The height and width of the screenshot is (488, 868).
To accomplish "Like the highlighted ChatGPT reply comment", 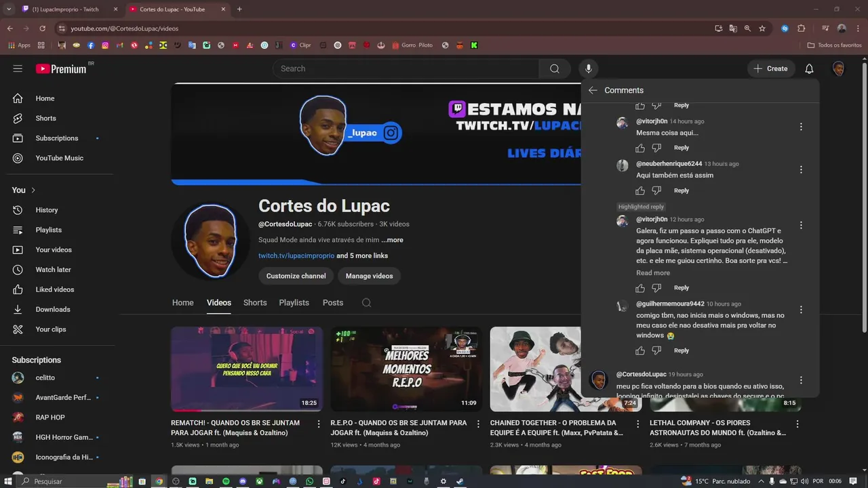I will [x=640, y=288].
